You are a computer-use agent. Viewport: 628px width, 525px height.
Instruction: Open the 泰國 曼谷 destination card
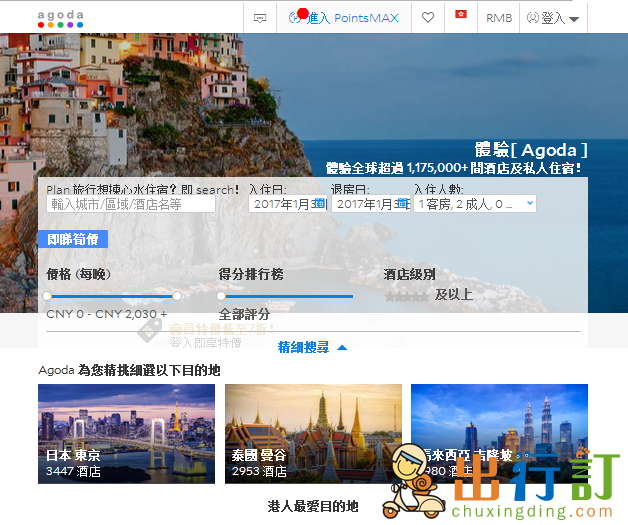(313, 434)
